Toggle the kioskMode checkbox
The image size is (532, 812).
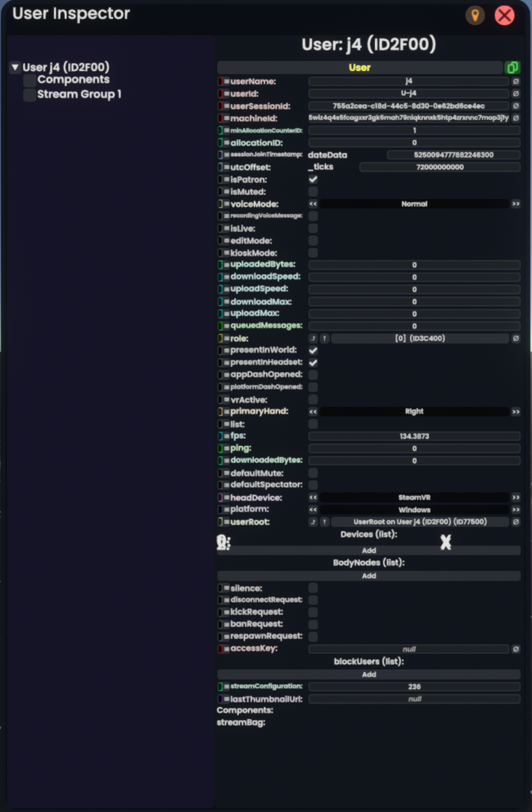tap(313, 252)
